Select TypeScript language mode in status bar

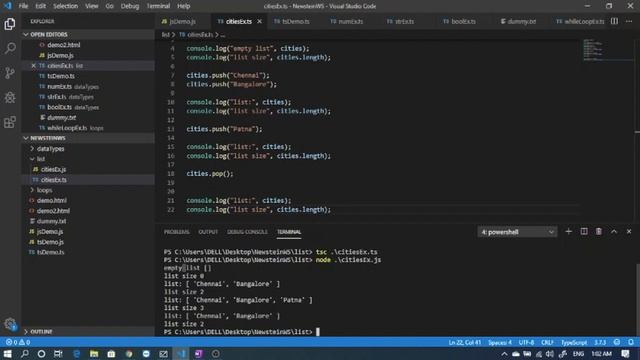(x=574, y=342)
